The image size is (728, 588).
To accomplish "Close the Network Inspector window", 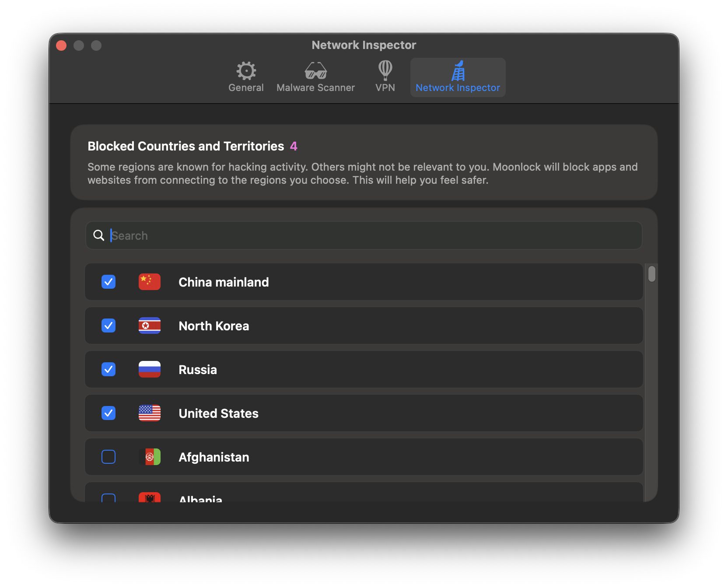I will pyautogui.click(x=62, y=45).
